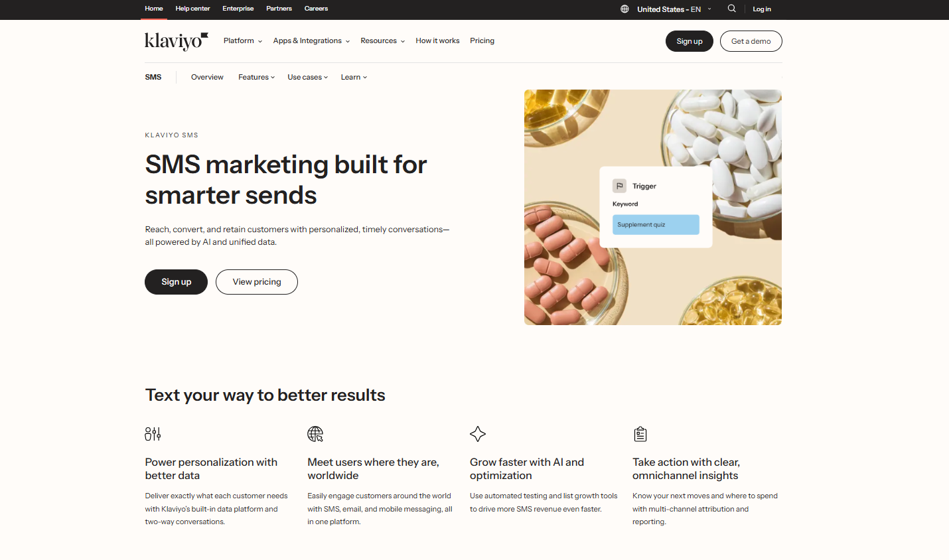Click the globe language icon
The image size is (949, 560).
pos(624,9)
